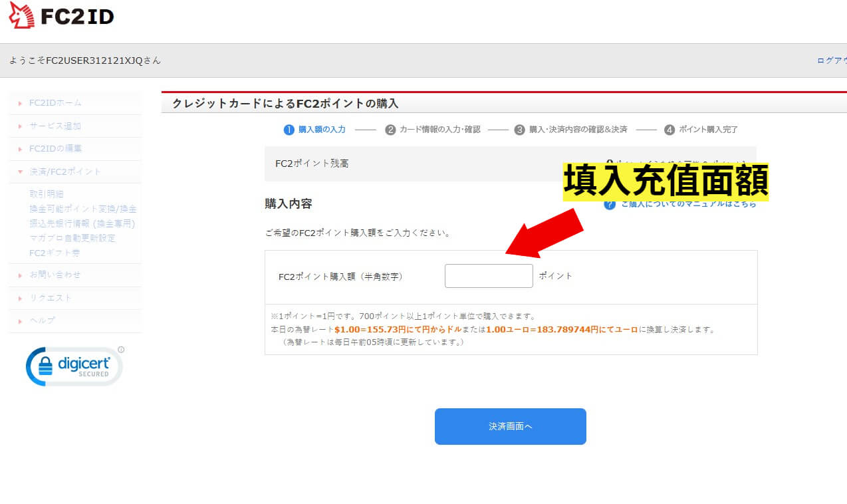Click the digicert SECURED seal
Viewport: 847px width, 504px height.
coord(73,366)
